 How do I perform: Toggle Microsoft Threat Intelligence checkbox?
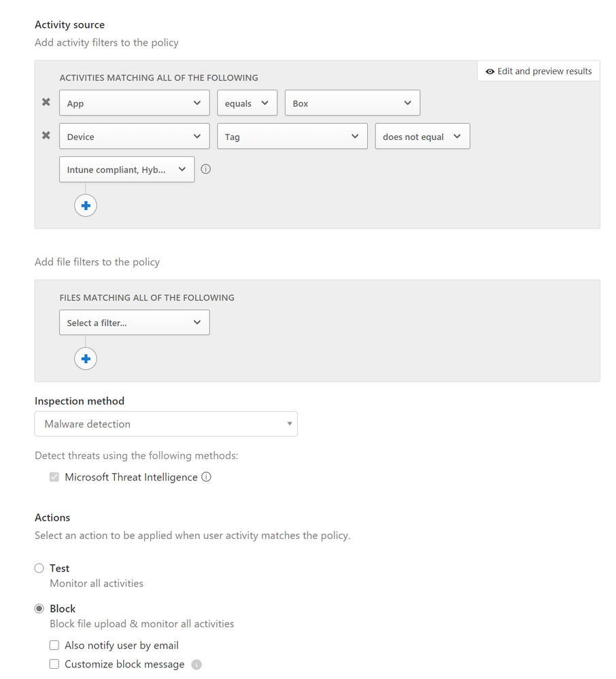coord(54,477)
